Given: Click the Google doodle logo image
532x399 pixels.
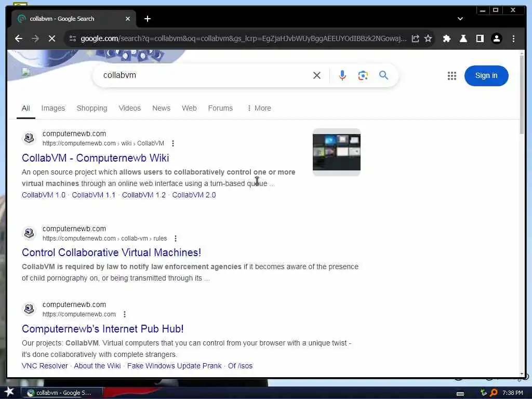Looking at the screenshot, I should pos(26,72).
